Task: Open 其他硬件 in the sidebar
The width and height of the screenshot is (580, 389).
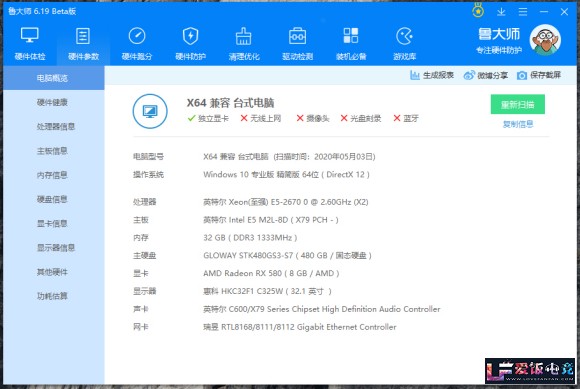Action: (52, 272)
